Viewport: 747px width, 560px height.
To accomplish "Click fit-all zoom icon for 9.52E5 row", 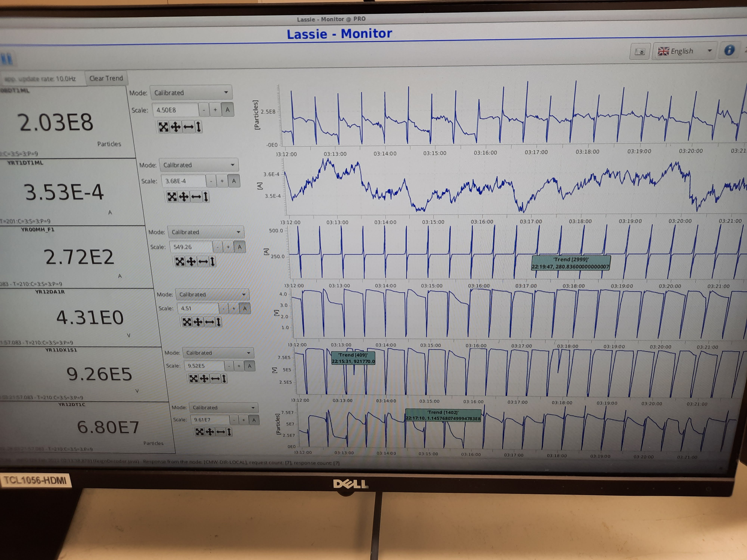I will (193, 378).
